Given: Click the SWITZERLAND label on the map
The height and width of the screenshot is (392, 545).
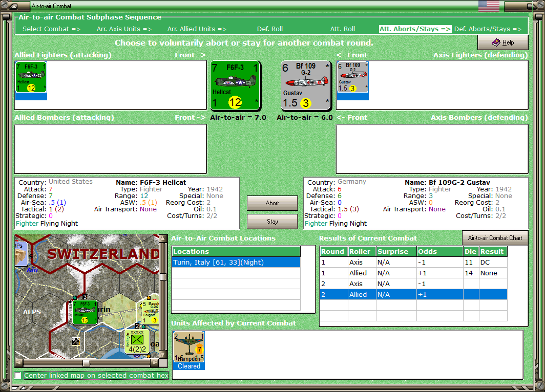Looking at the screenshot, I should click(103, 254).
